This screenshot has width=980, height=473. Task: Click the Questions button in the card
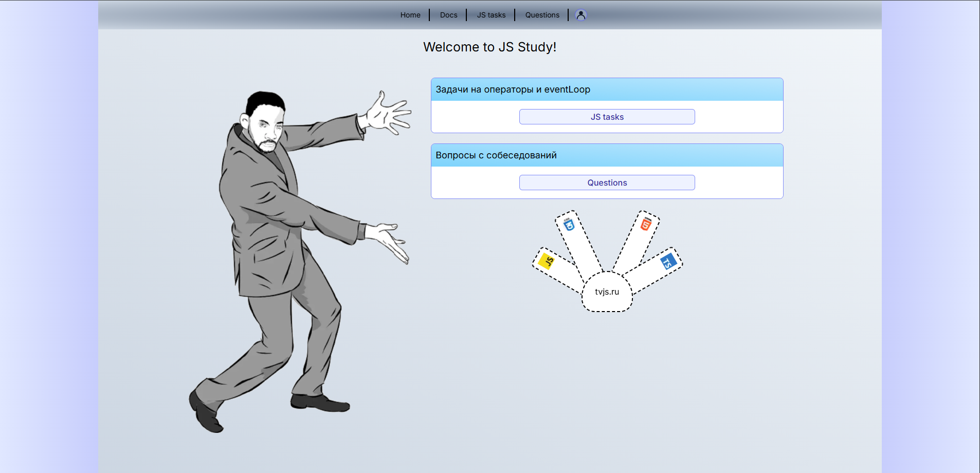point(607,183)
